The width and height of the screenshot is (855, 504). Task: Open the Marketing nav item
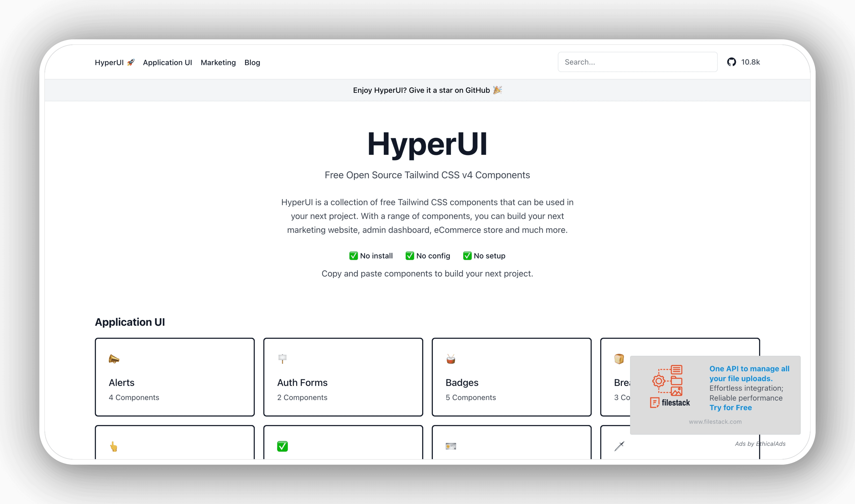(218, 62)
